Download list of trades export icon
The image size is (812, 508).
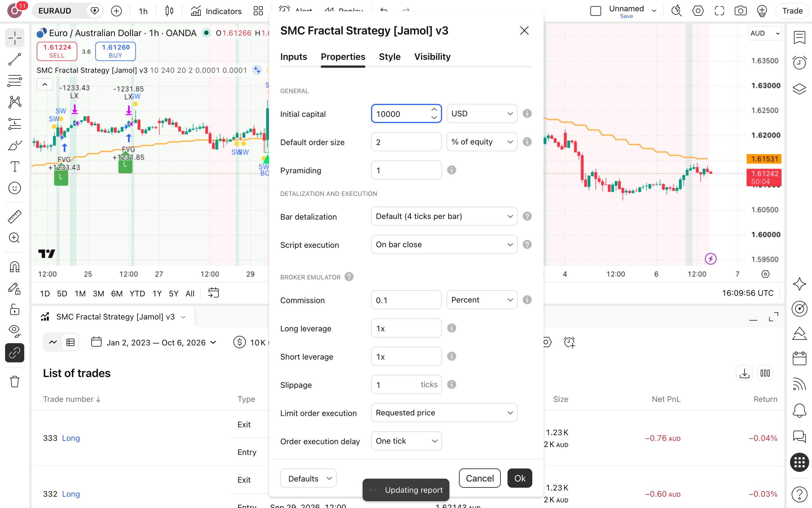click(744, 373)
